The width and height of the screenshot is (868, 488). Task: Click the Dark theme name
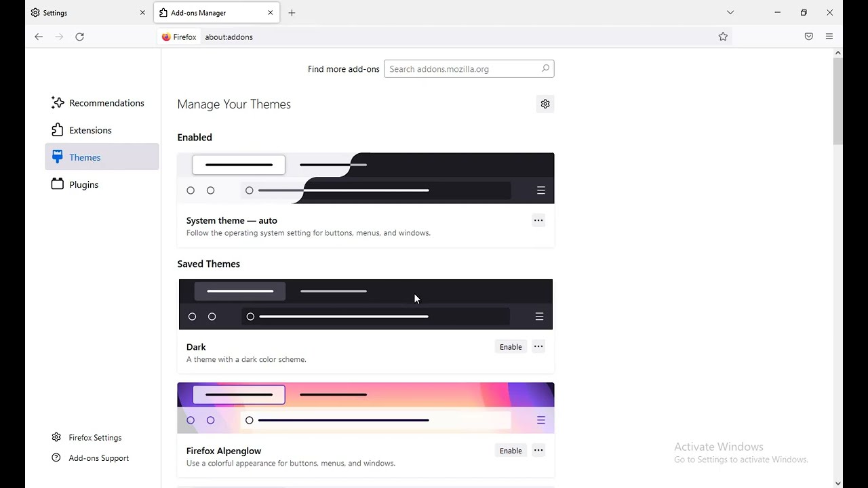[x=196, y=347]
